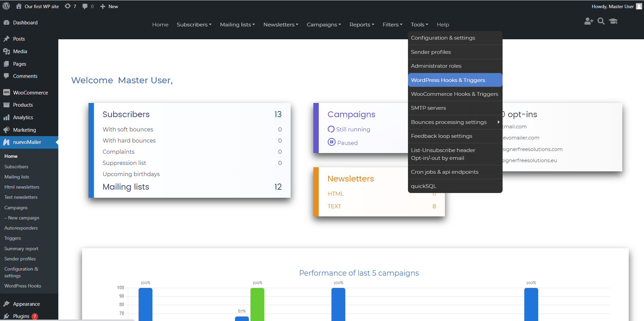
Task: Open Html newsletters in sidebar submenu
Action: tap(22, 187)
